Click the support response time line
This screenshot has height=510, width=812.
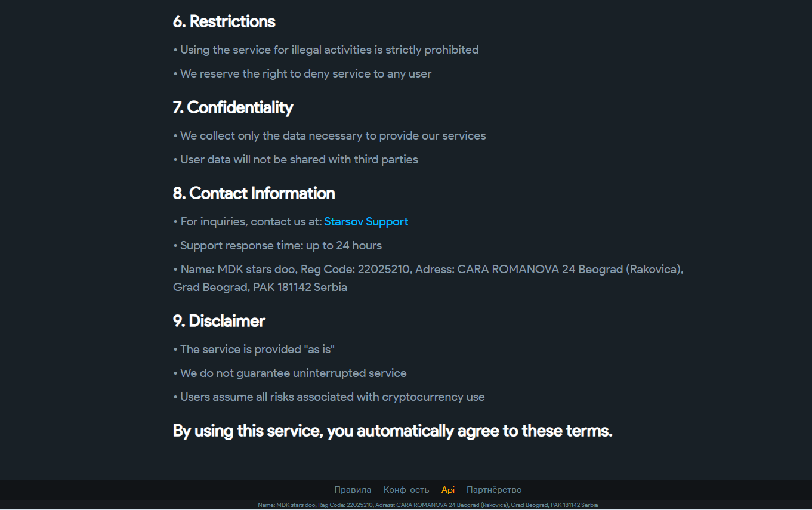point(277,246)
